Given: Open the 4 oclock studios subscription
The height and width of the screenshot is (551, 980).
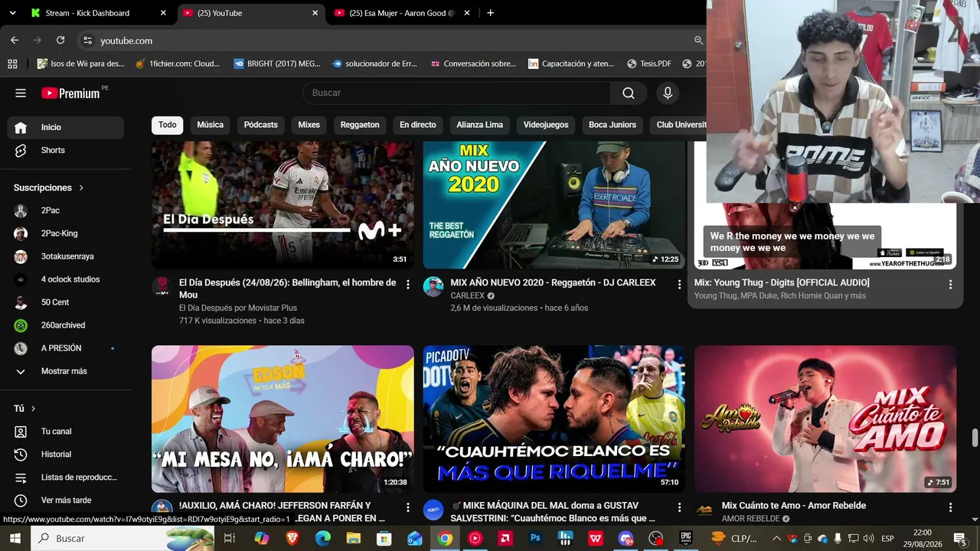Looking at the screenshot, I should [x=65, y=279].
